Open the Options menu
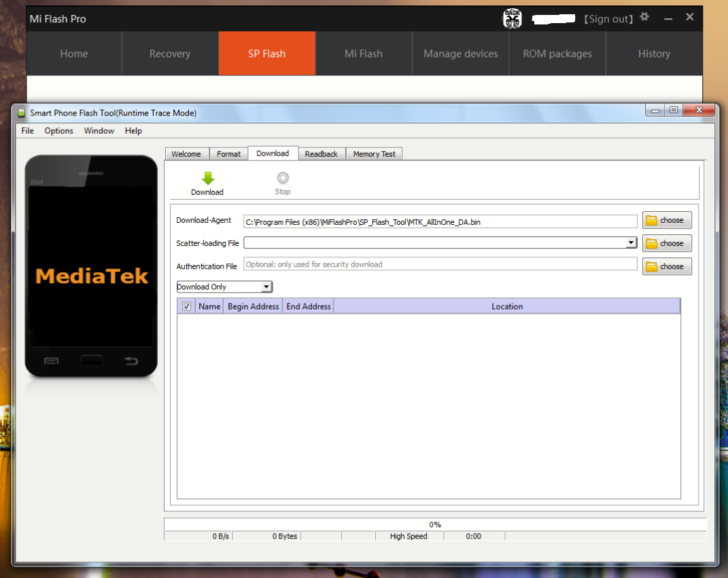The height and width of the screenshot is (578, 728). (x=59, y=131)
